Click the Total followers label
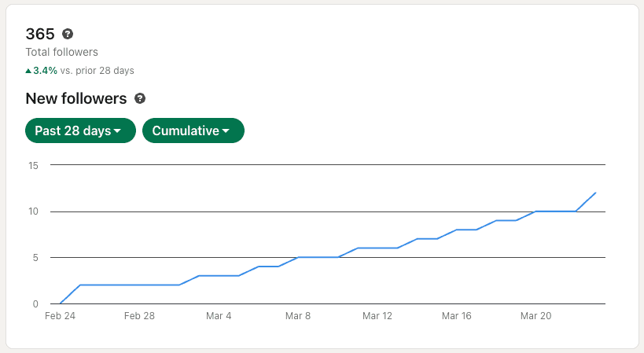This screenshot has height=353, width=644. click(x=61, y=52)
